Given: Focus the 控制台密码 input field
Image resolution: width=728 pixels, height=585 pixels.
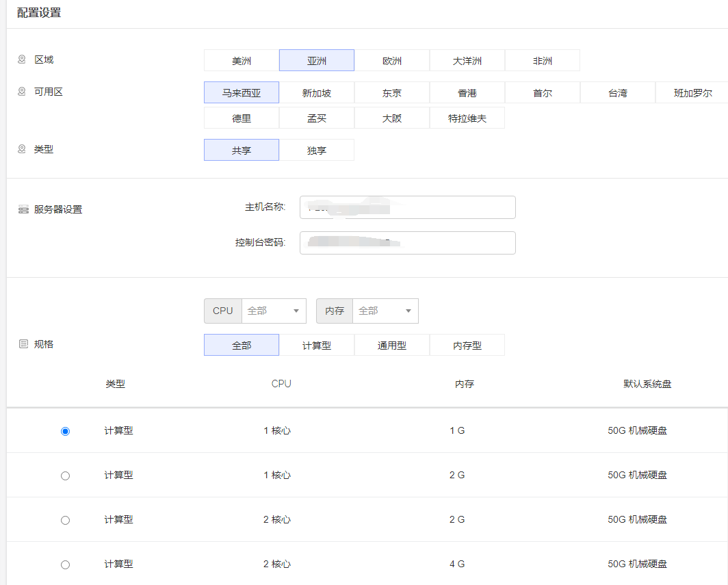Looking at the screenshot, I should point(407,243).
